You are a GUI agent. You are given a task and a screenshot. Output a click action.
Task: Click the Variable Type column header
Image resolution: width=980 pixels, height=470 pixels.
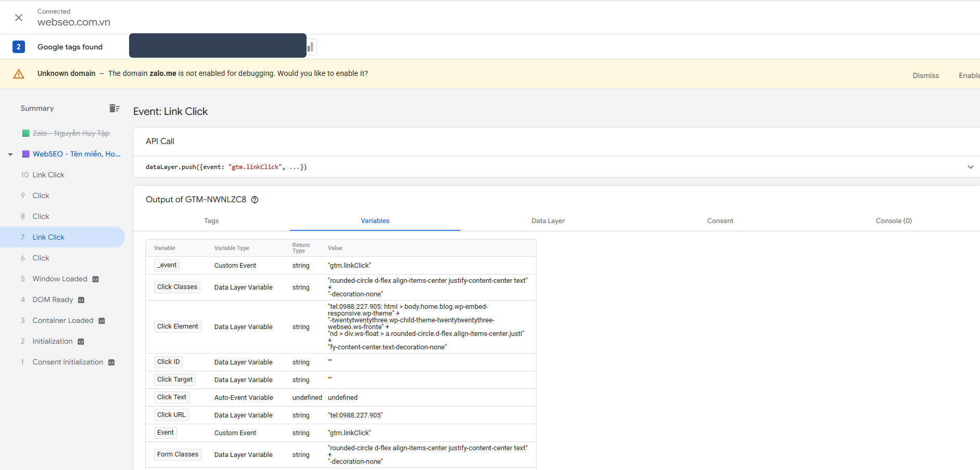tap(232, 248)
